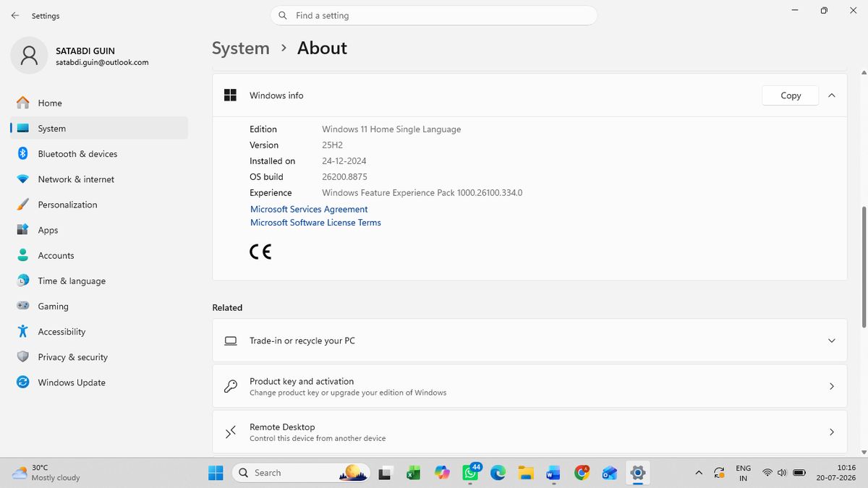
Task: Open Privacy & security settings
Action: [99, 356]
